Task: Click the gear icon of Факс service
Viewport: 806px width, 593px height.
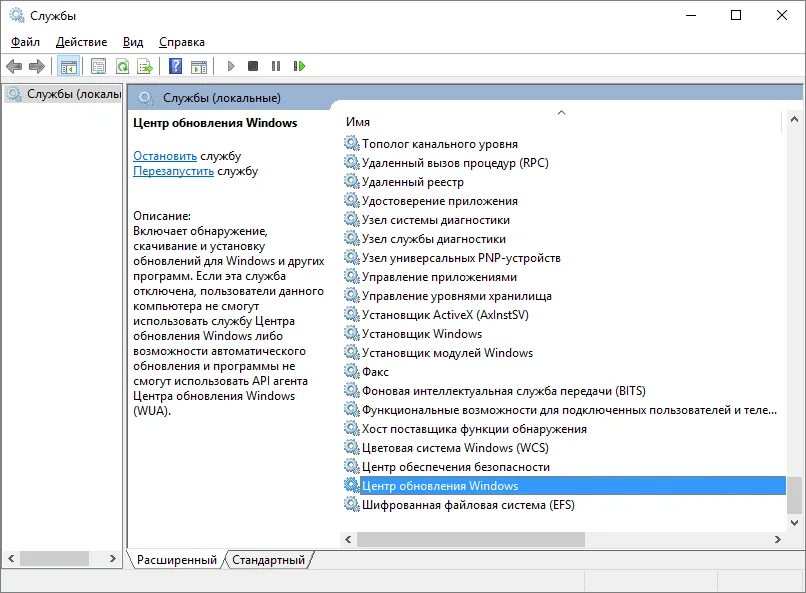Action: (x=351, y=371)
